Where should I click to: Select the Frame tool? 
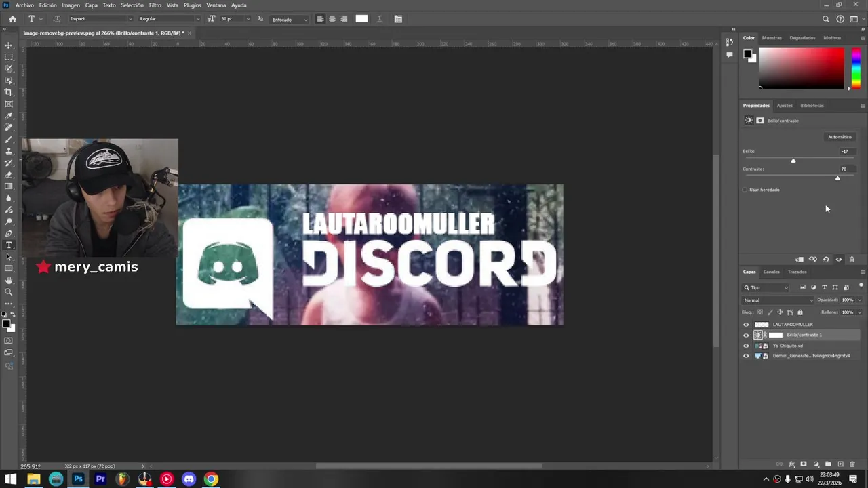9,104
